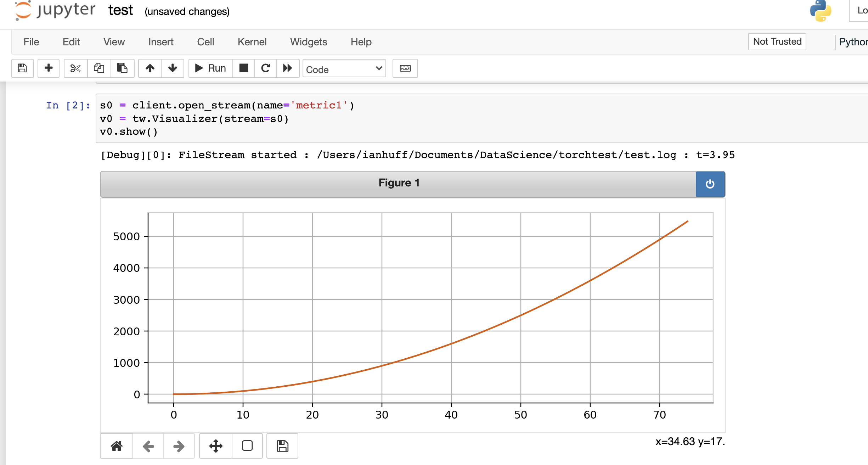Interrupt the kernel with stop icon

243,68
